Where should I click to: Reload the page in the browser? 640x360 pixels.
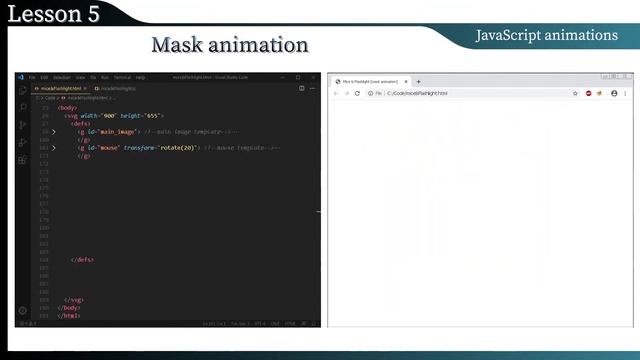click(357, 93)
